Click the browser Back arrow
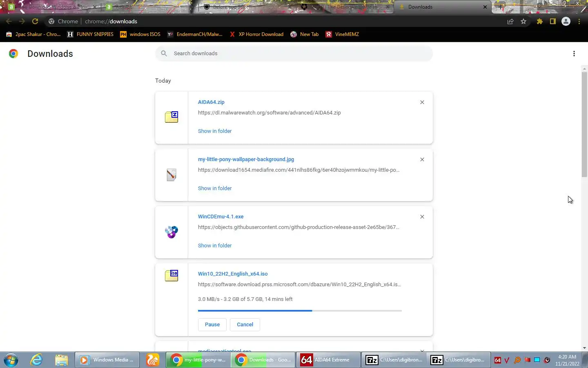588x368 pixels. point(9,21)
